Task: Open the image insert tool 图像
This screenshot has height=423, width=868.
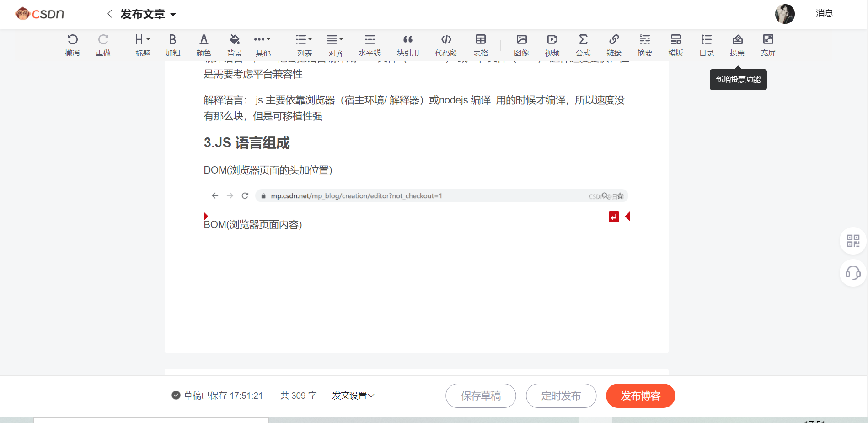Action: tap(521, 44)
